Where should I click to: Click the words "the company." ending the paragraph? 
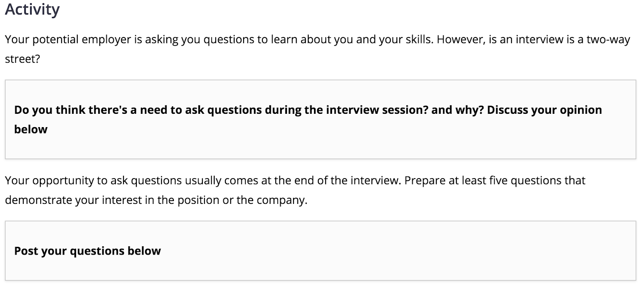(272, 200)
